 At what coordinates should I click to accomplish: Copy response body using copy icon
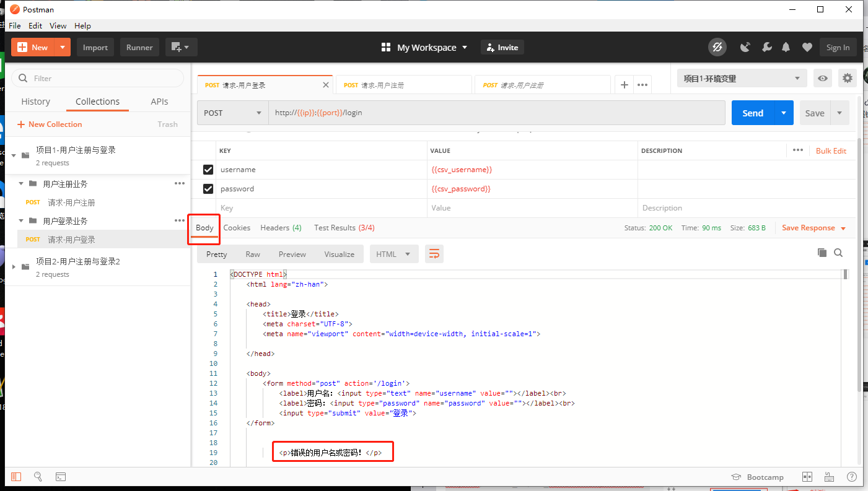(x=822, y=253)
